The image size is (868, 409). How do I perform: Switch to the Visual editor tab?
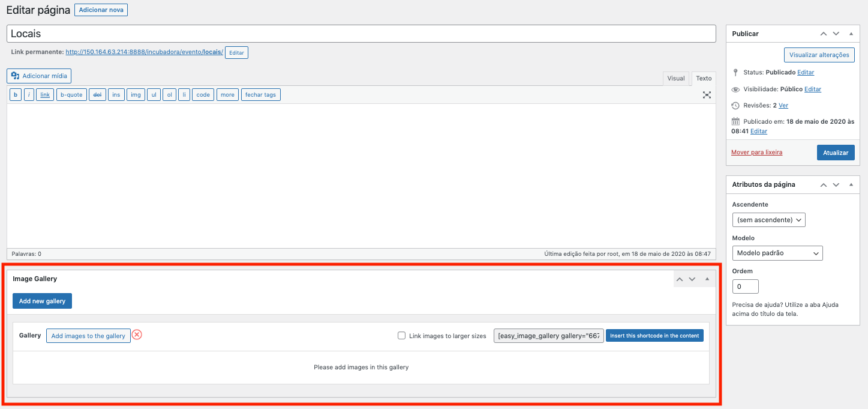(x=675, y=79)
